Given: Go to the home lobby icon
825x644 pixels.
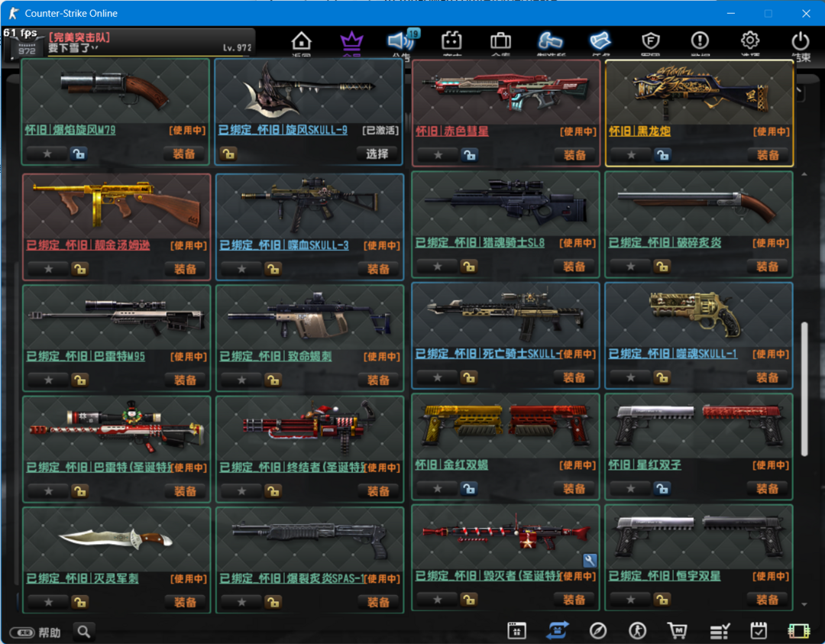Looking at the screenshot, I should click(302, 41).
